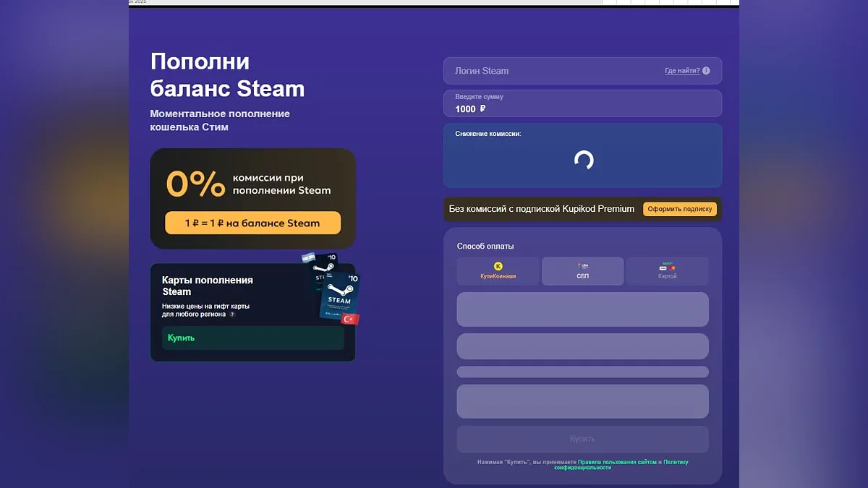
Task: Click the disabled Купить payment button
Action: [583, 439]
